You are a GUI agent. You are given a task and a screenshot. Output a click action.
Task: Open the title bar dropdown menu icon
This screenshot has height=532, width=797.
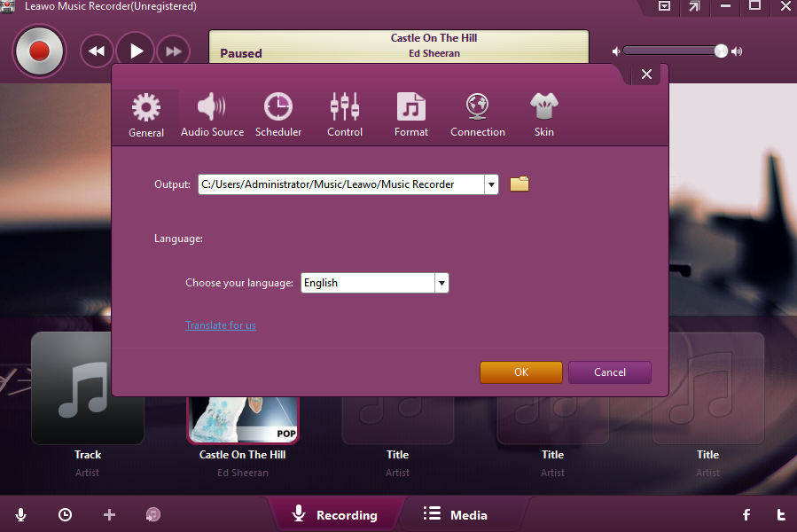[664, 6]
